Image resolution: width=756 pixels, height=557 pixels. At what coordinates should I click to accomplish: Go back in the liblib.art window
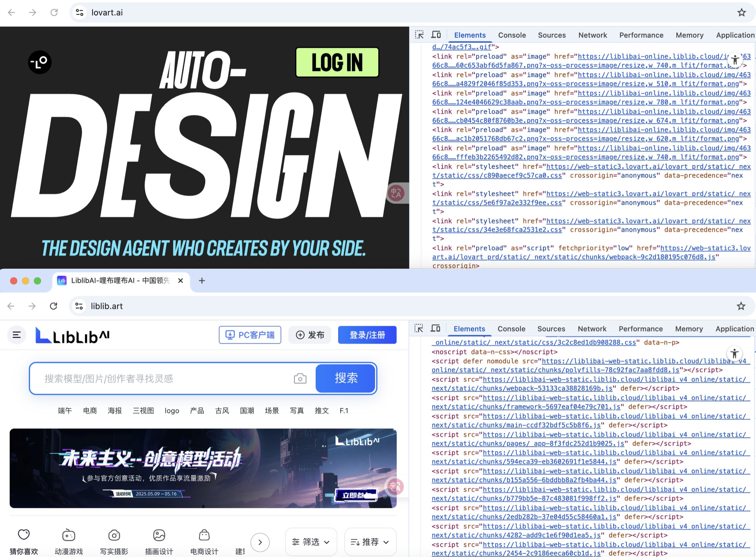pos(11,306)
